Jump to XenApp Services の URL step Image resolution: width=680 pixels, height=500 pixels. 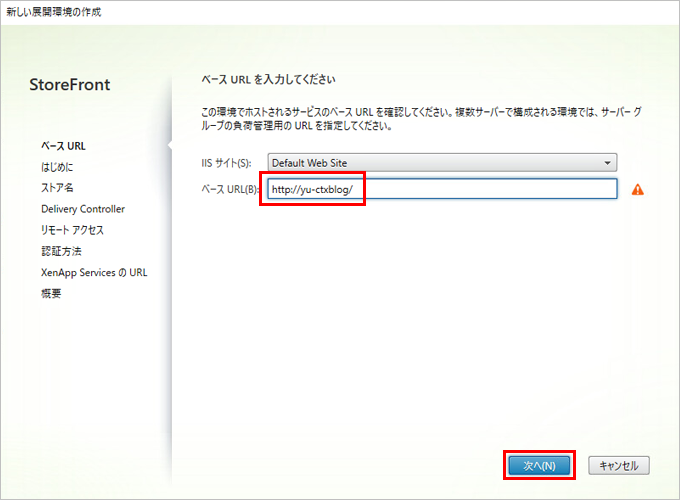pos(94,272)
